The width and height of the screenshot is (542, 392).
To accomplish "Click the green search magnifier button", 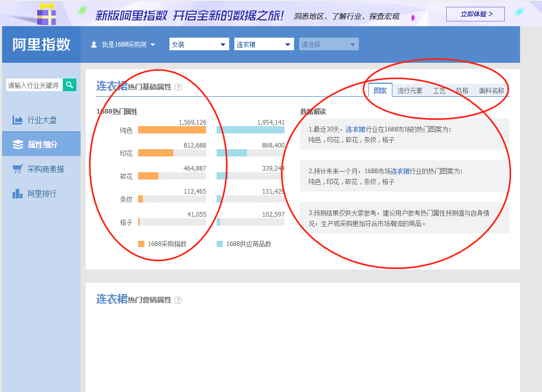I will click(x=70, y=85).
